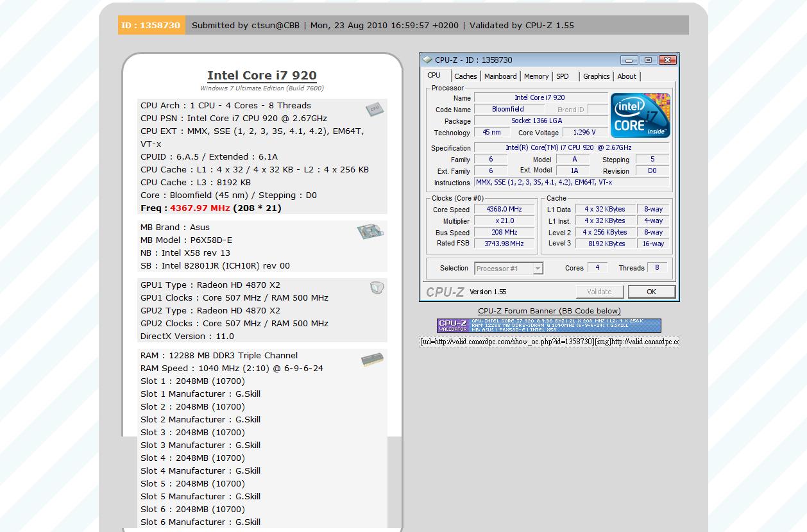This screenshot has height=532, width=807.
Task: Click the DirectX Version : 11.0 line
Action: [x=187, y=337]
